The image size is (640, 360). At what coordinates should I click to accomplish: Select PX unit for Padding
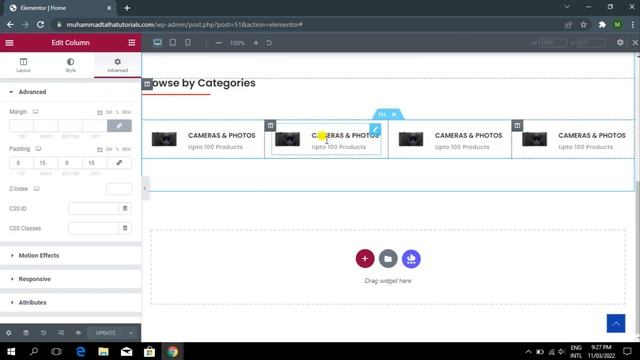(100, 149)
